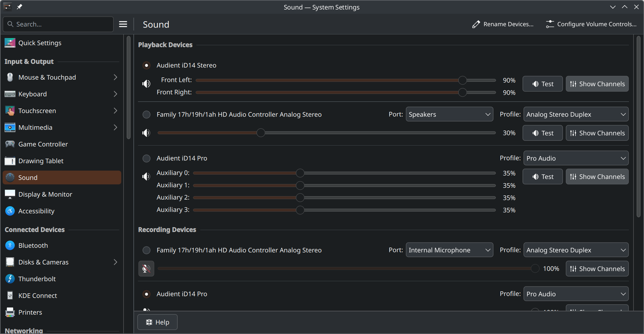Mute the Audient iD14 Stereo speaker icon
The width and height of the screenshot is (644, 334).
tap(146, 84)
